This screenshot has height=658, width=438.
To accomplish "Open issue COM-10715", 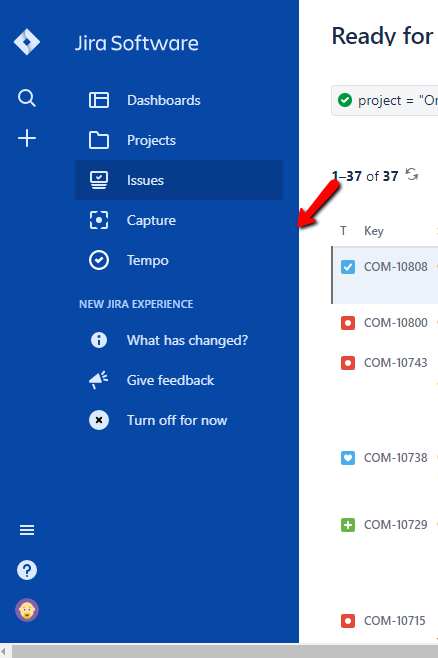I will tap(395, 621).
